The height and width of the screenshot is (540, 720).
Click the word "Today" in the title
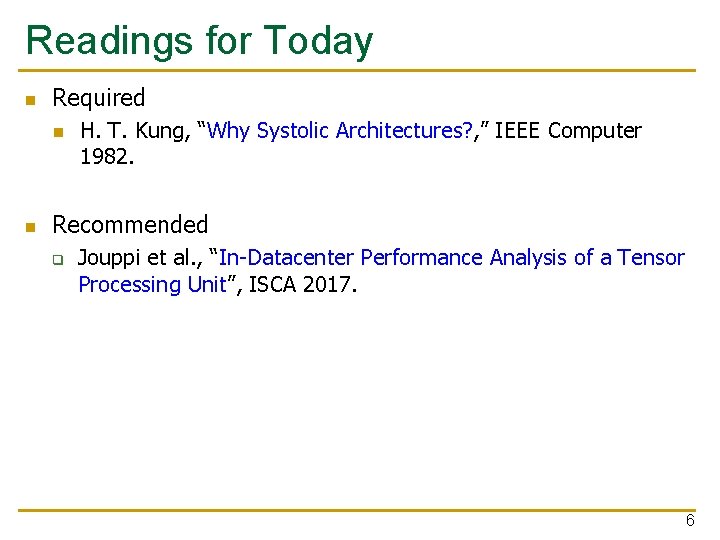pos(318,41)
